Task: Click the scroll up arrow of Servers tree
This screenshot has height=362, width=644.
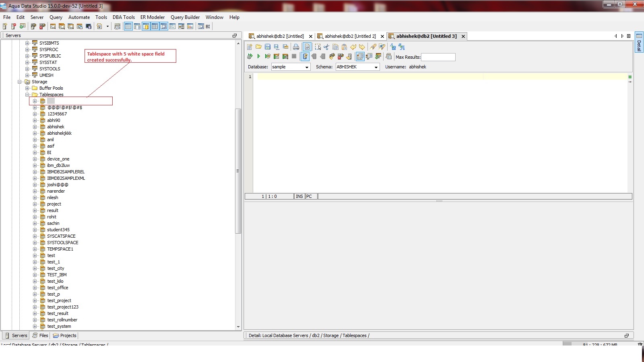Action: pyautogui.click(x=238, y=43)
